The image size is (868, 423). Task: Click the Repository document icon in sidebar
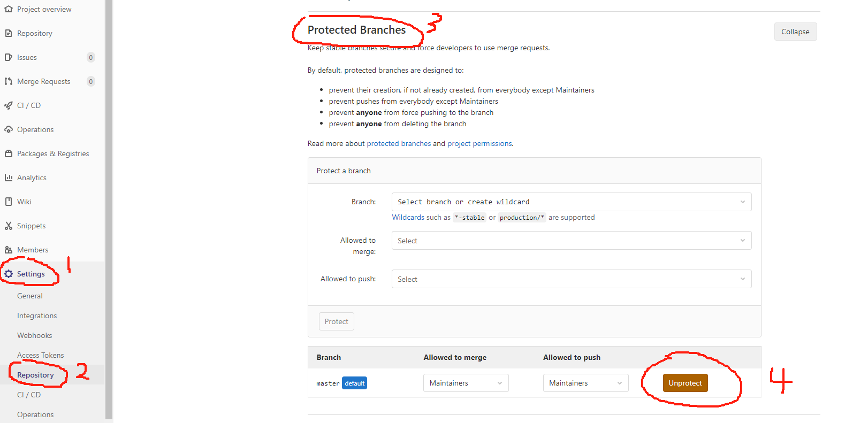(9, 33)
